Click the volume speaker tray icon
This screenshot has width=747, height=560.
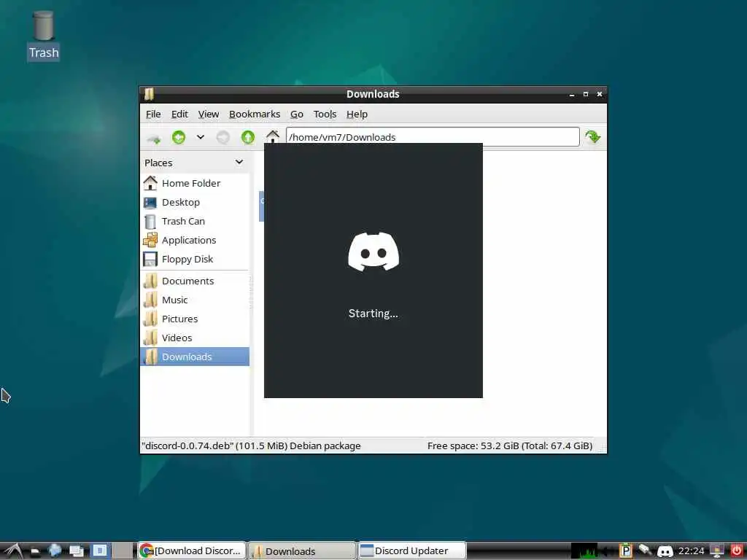pos(608,551)
